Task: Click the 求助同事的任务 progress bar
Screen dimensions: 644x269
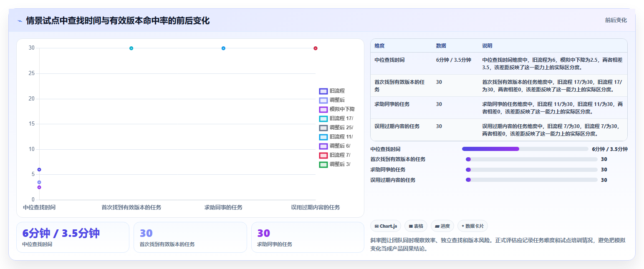Action: (x=531, y=170)
